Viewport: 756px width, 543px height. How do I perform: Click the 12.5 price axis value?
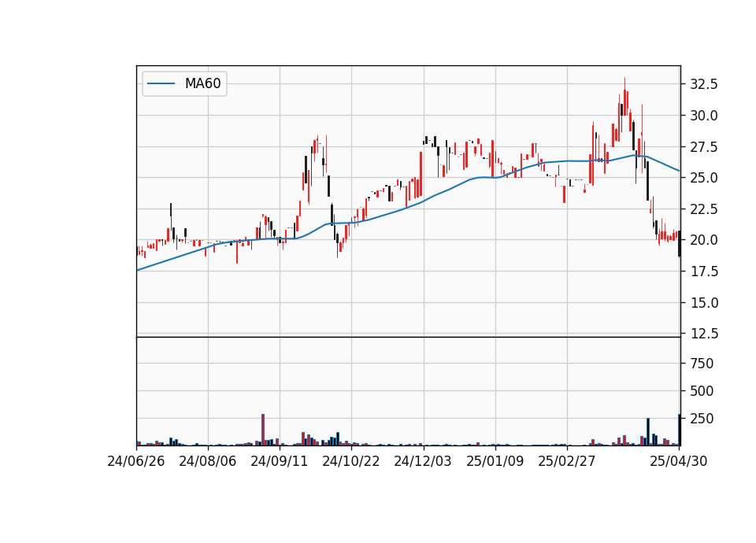pos(704,334)
